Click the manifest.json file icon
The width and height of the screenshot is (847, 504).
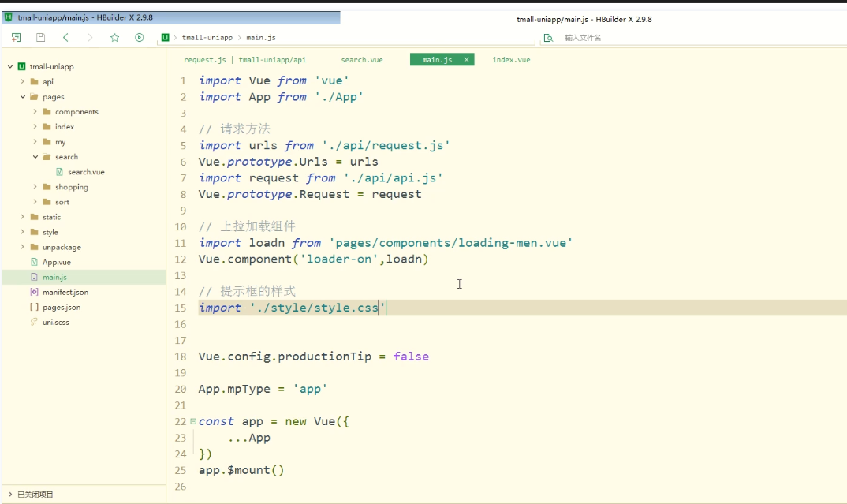coord(34,292)
